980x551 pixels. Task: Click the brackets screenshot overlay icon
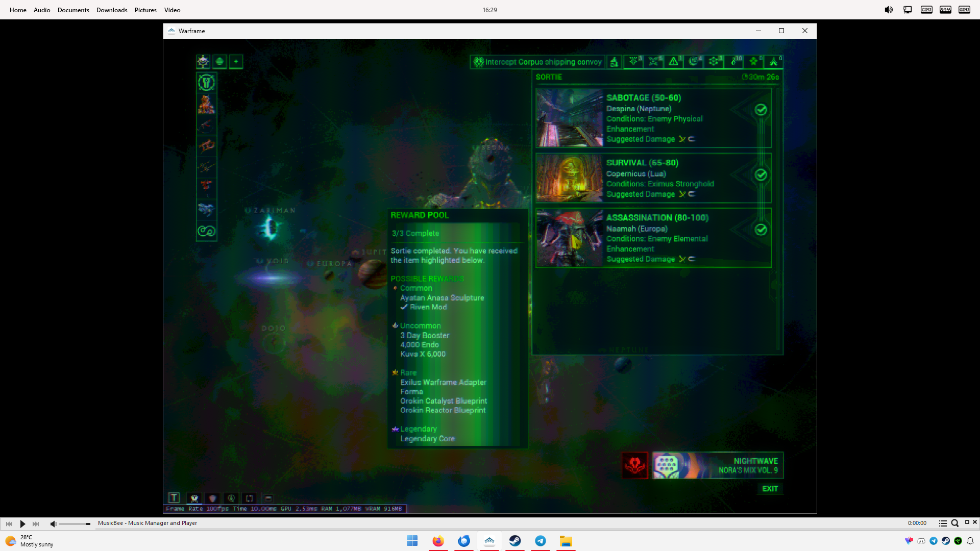(250, 498)
